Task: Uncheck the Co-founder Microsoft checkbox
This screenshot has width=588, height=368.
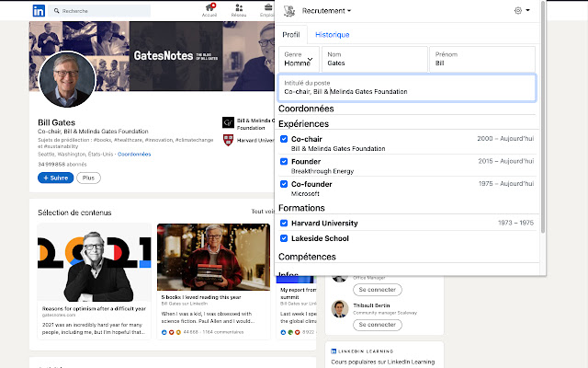Action: [x=284, y=184]
